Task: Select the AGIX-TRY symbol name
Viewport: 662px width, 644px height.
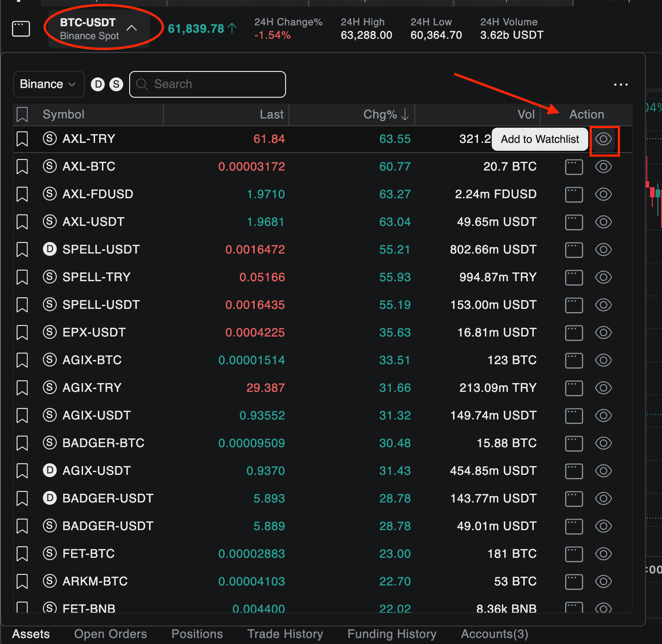Action: 92,388
